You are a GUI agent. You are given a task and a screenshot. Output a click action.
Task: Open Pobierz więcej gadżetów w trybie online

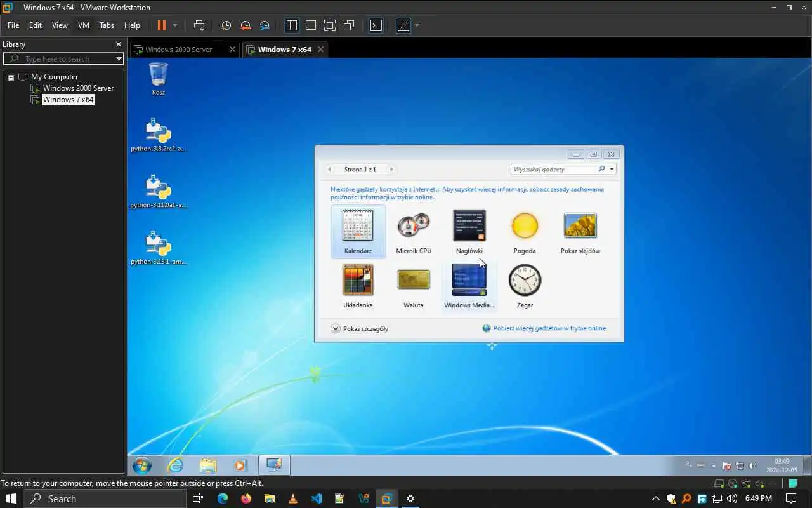pos(544,328)
